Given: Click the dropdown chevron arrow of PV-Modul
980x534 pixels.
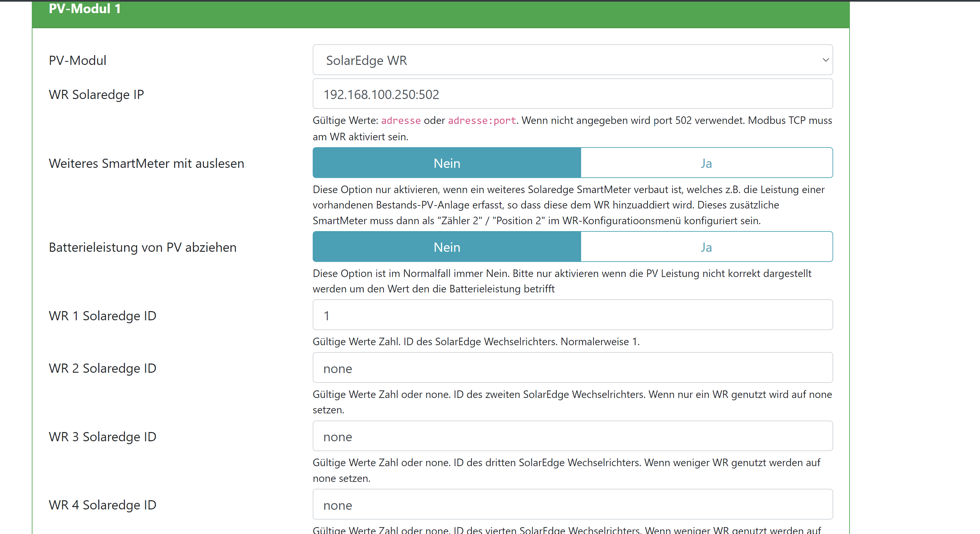Looking at the screenshot, I should [x=825, y=60].
